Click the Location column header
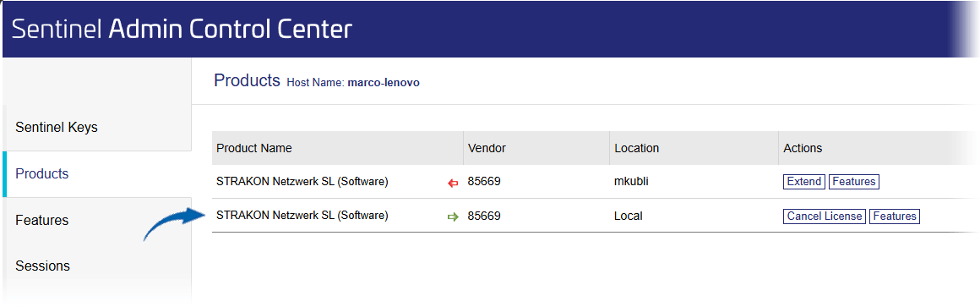Screen dimensions: 980x307 click(x=636, y=148)
